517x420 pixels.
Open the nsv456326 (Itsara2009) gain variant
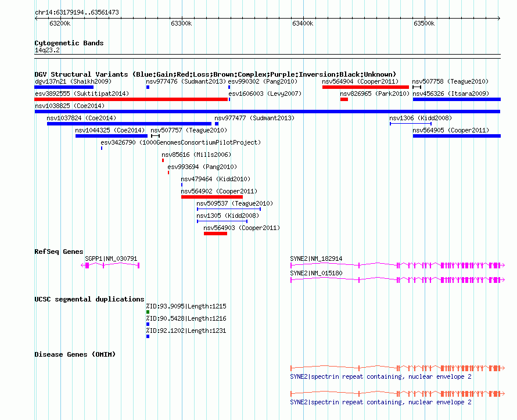coord(451,94)
